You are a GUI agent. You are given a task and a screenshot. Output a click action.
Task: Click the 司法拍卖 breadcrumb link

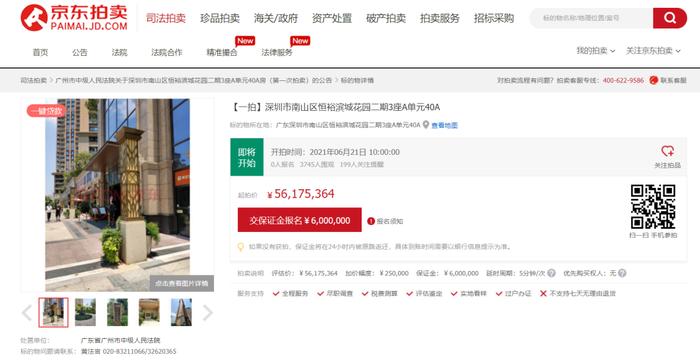click(33, 80)
